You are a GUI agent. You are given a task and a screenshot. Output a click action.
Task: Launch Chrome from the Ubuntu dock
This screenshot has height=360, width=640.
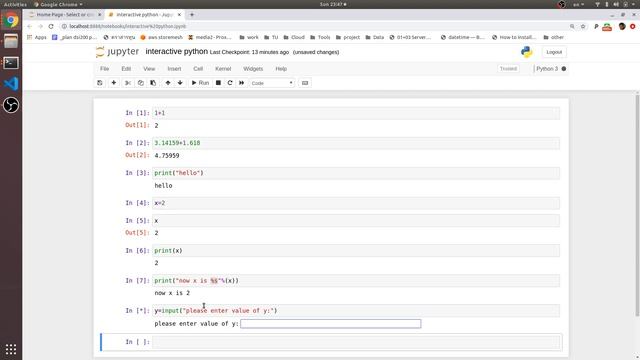pos(11,20)
